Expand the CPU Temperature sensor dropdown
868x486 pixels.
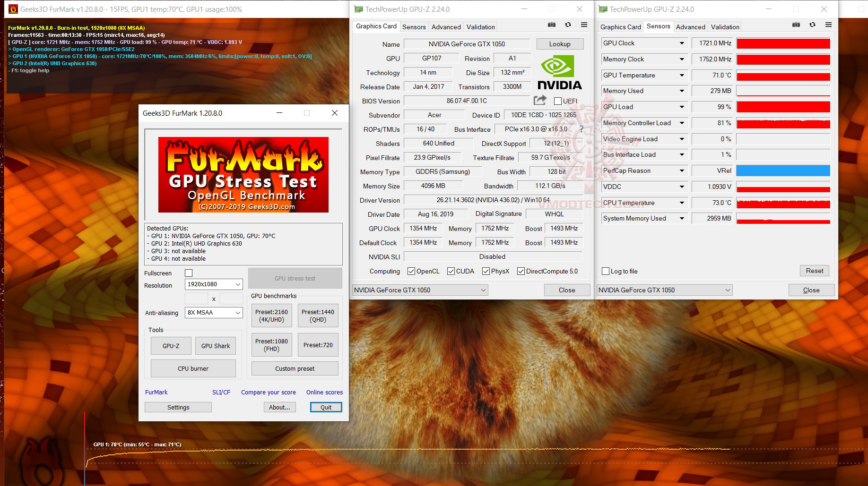pyautogui.click(x=682, y=203)
